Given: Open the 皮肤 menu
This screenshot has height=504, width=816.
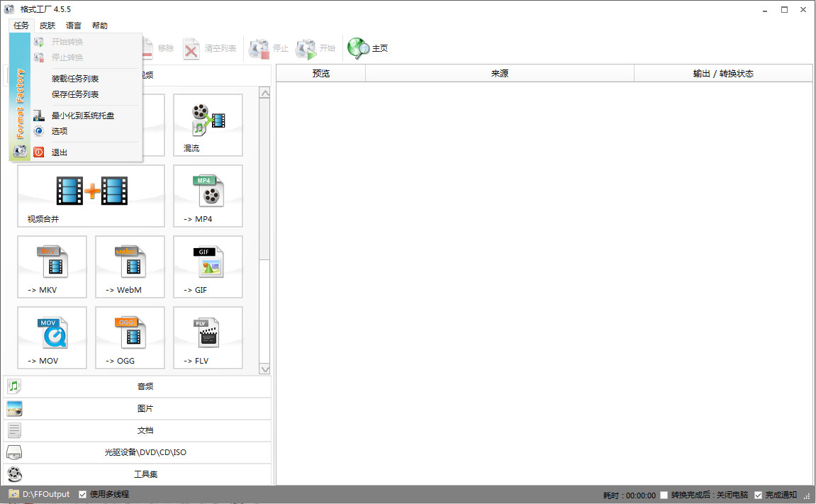Looking at the screenshot, I should [x=47, y=26].
